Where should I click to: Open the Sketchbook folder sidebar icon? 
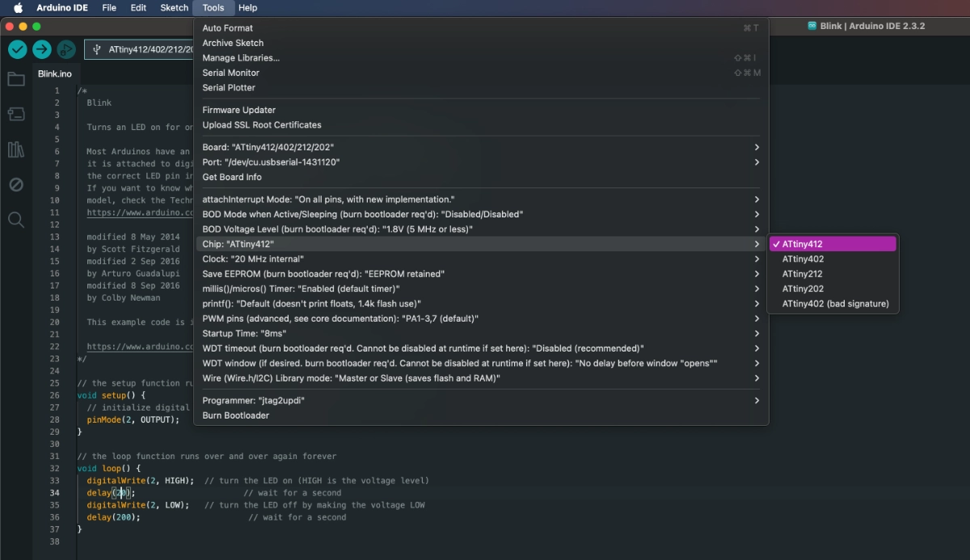[x=16, y=79]
